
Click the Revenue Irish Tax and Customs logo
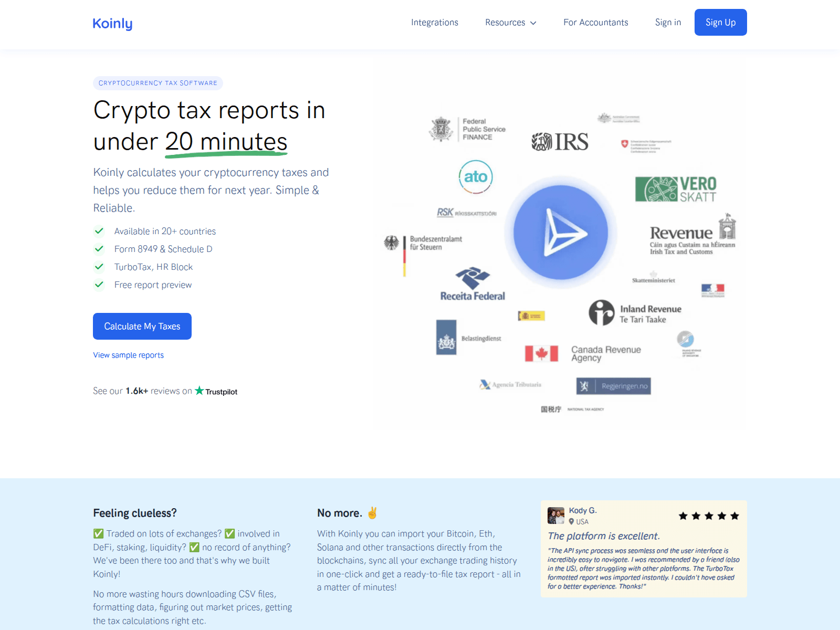(692, 235)
